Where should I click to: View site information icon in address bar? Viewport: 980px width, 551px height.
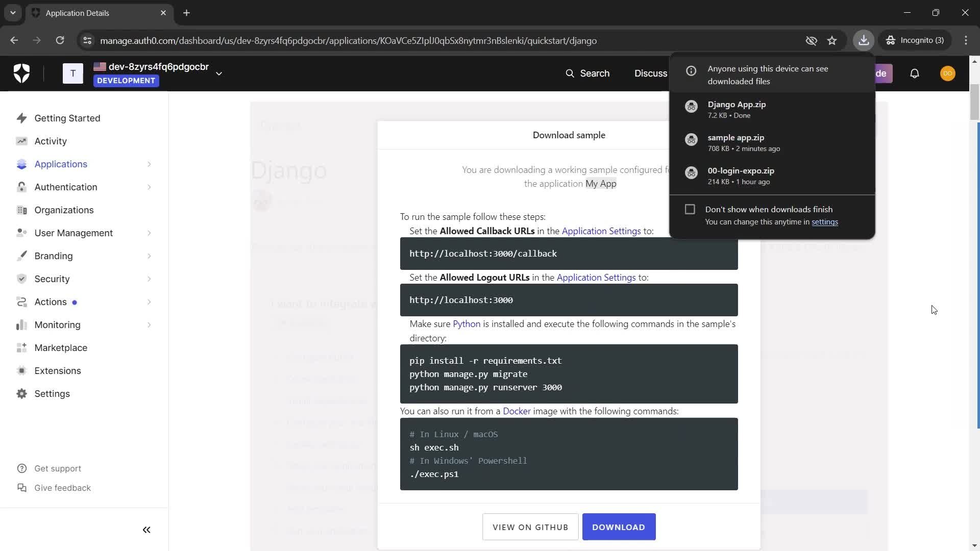(x=87, y=40)
